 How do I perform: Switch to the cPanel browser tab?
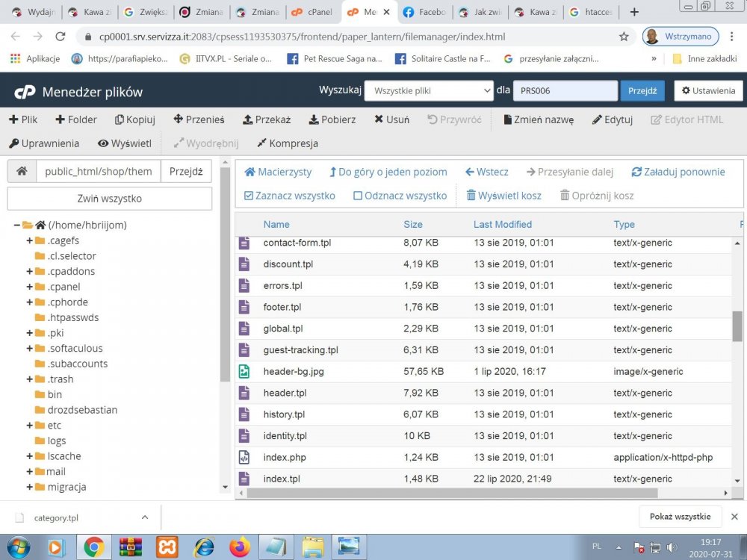point(313,12)
